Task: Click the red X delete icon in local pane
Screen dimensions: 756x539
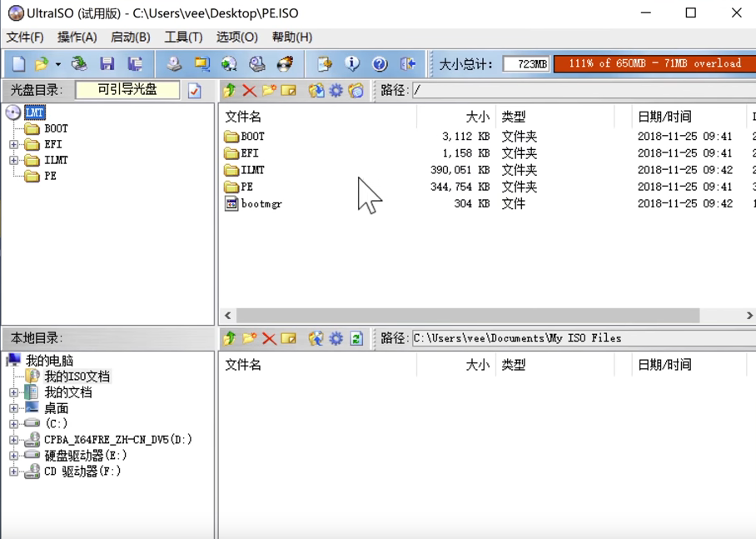Action: [x=269, y=338]
